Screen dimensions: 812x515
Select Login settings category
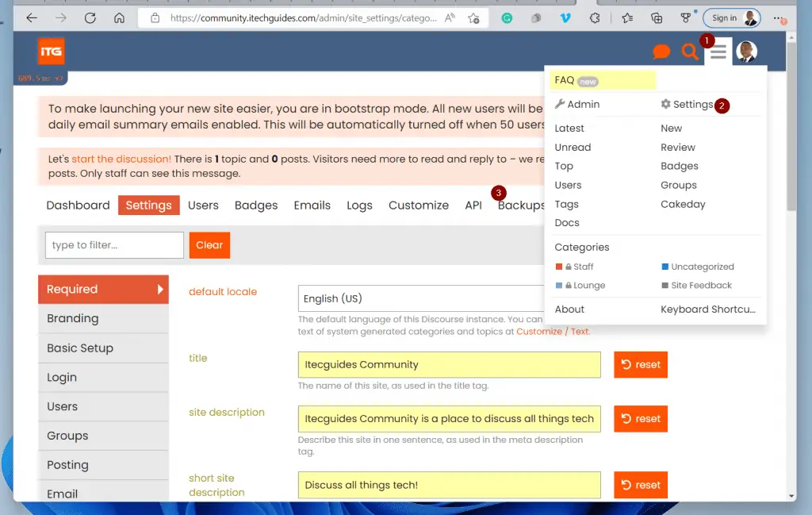coord(104,377)
